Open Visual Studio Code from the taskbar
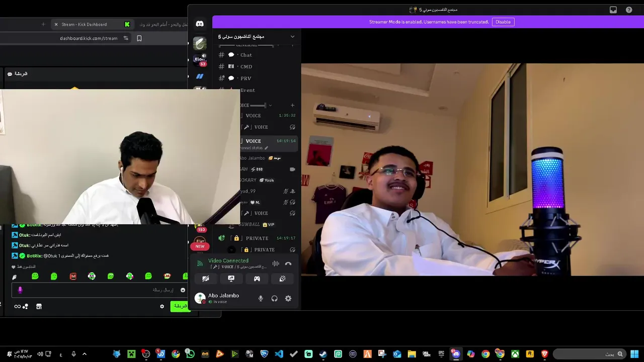The width and height of the screenshot is (644, 362). [x=279, y=354]
